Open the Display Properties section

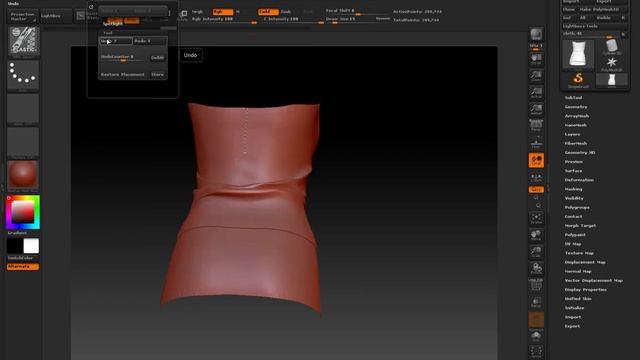[x=585, y=290]
